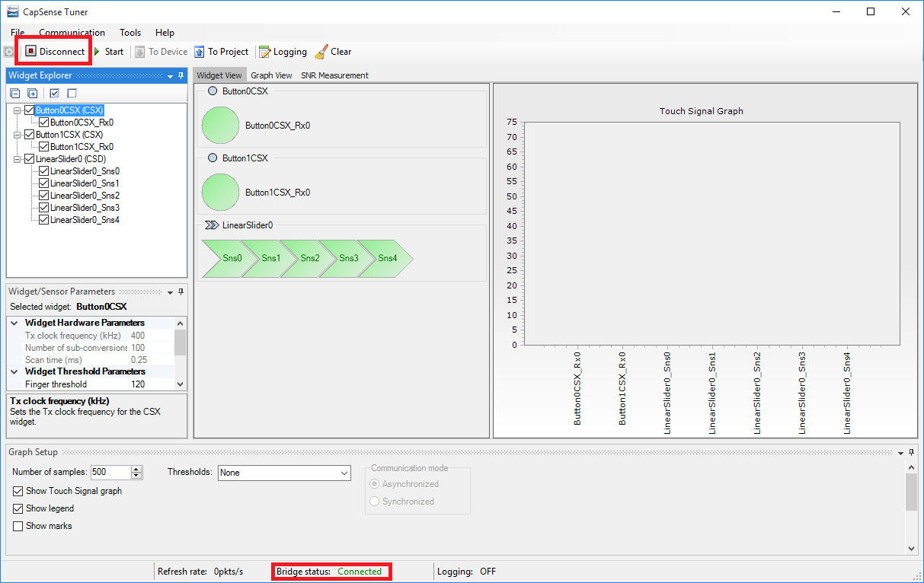Click the Button1CSX round sensor graphic
This screenshot has width=924, height=583.
(221, 193)
